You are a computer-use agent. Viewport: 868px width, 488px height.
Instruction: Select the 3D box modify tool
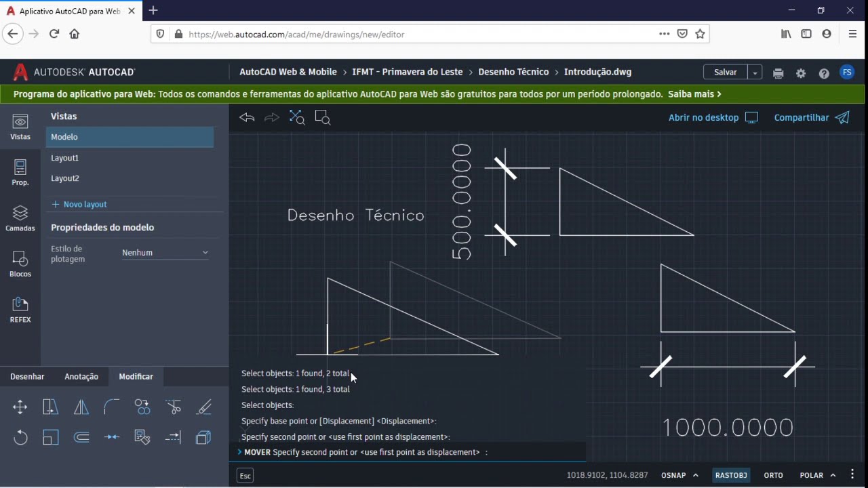click(x=203, y=437)
